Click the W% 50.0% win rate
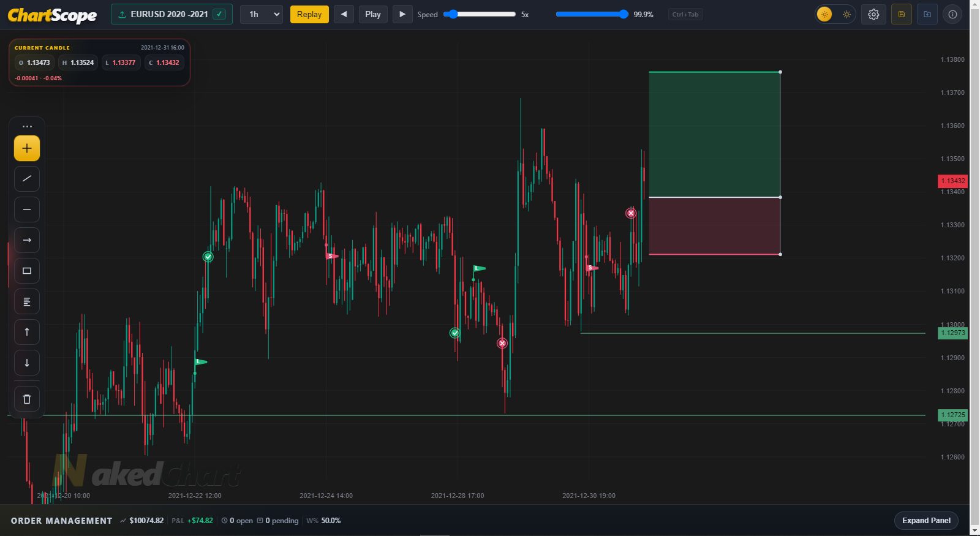The height and width of the screenshot is (536, 980). 323,521
